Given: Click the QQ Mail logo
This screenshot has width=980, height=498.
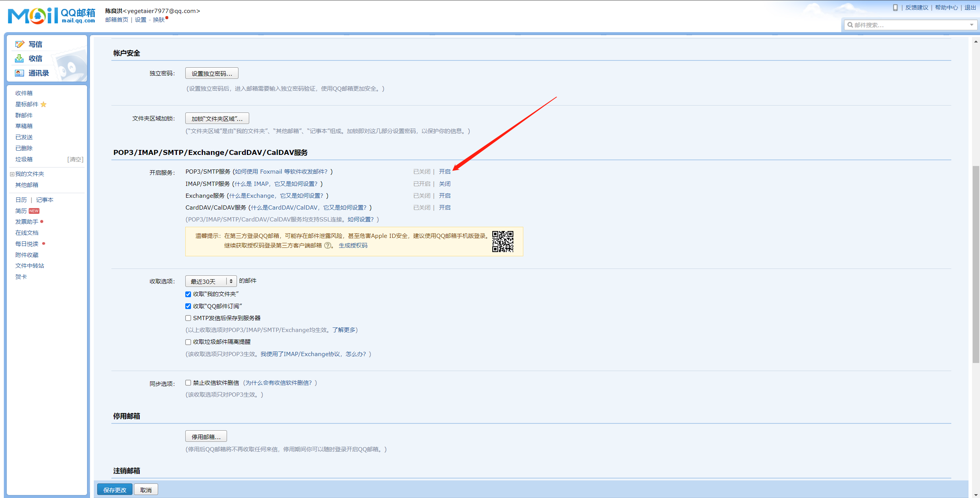Looking at the screenshot, I should pyautogui.click(x=52, y=16).
